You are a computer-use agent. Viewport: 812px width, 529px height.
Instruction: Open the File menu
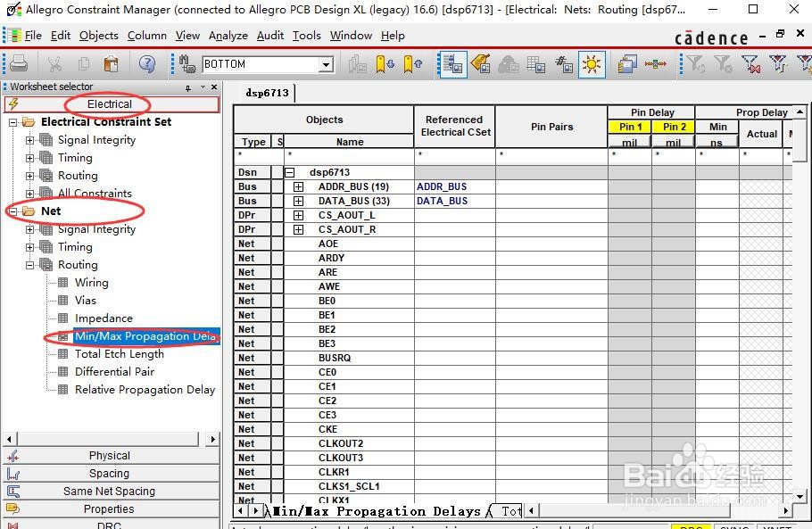coord(33,36)
